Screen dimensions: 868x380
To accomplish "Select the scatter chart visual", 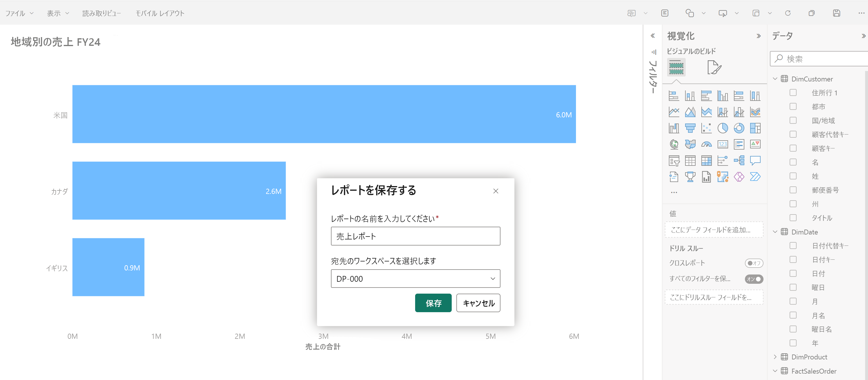I will tap(706, 128).
